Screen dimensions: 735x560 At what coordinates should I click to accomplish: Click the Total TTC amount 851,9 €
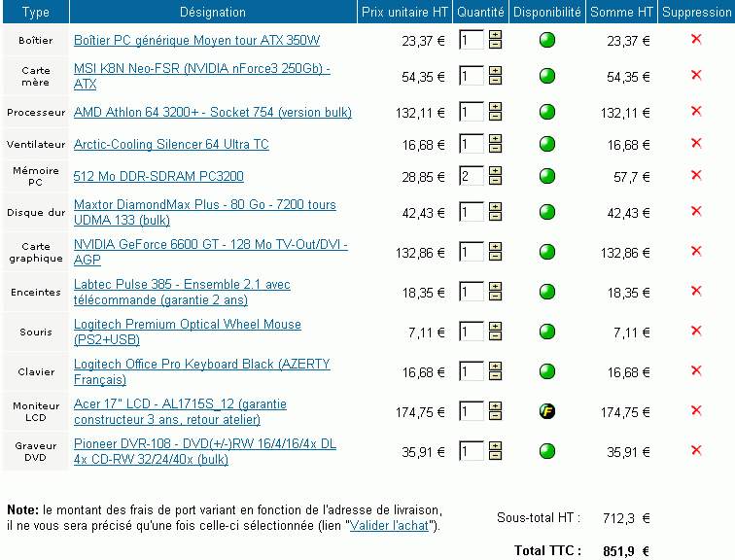[626, 551]
